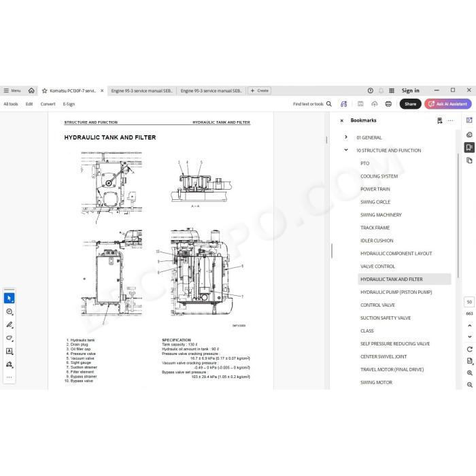Viewport: 476px width, 476px height.
Task: Print the document with printer icon
Action: pyautogui.click(x=388, y=104)
